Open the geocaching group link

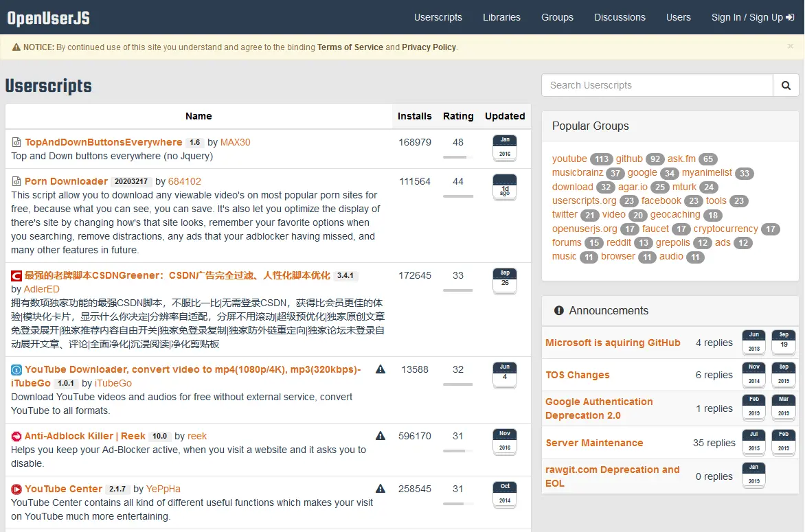[x=675, y=214]
